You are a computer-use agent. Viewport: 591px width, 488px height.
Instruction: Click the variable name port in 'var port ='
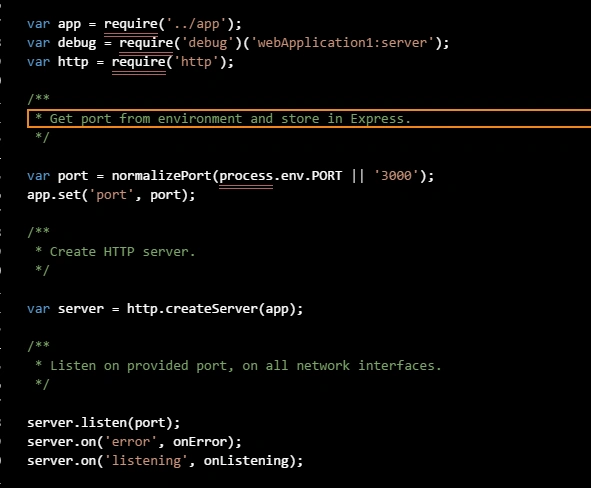pos(73,176)
